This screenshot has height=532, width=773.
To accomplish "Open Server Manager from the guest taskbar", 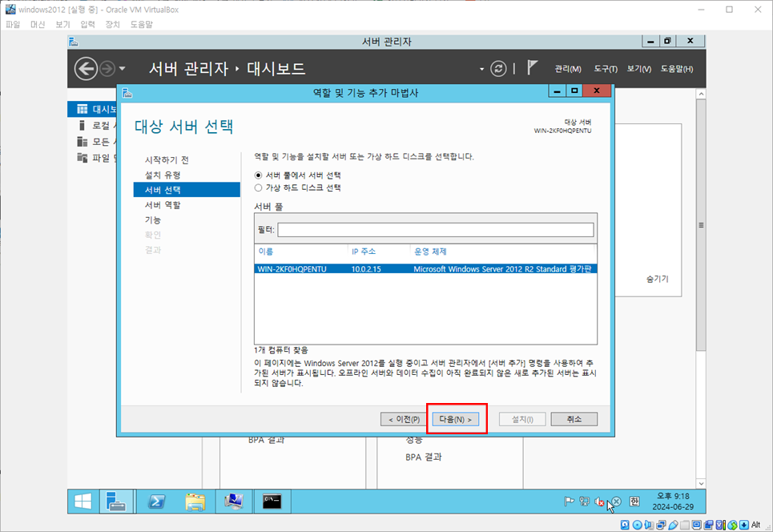I will coord(116,502).
